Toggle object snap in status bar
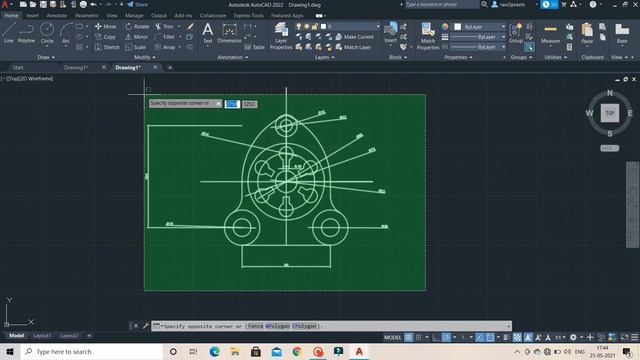Screen dimensions: 640x360 coord(490,337)
